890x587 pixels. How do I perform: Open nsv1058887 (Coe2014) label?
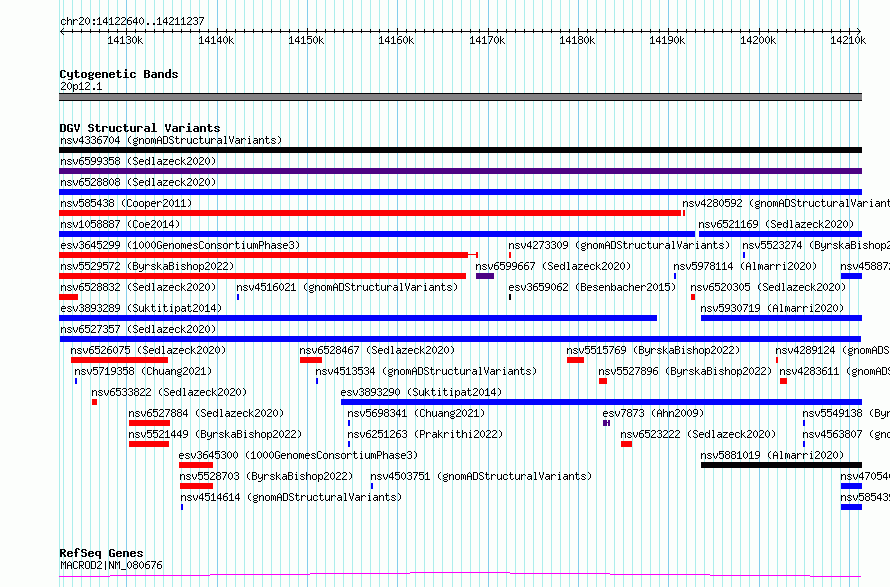(x=120, y=224)
